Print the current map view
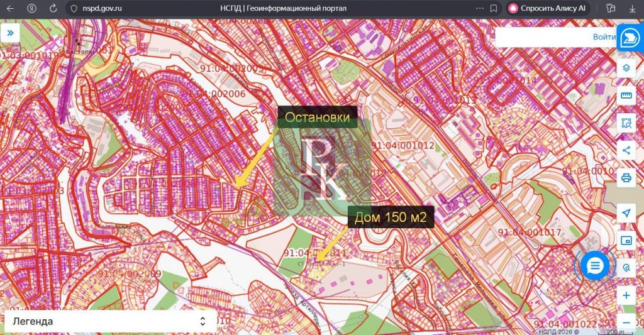This screenshot has width=644, height=335. (626, 177)
